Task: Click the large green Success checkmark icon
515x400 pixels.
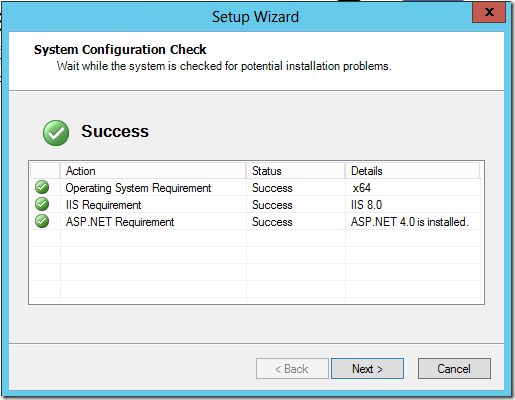Action: [56, 133]
